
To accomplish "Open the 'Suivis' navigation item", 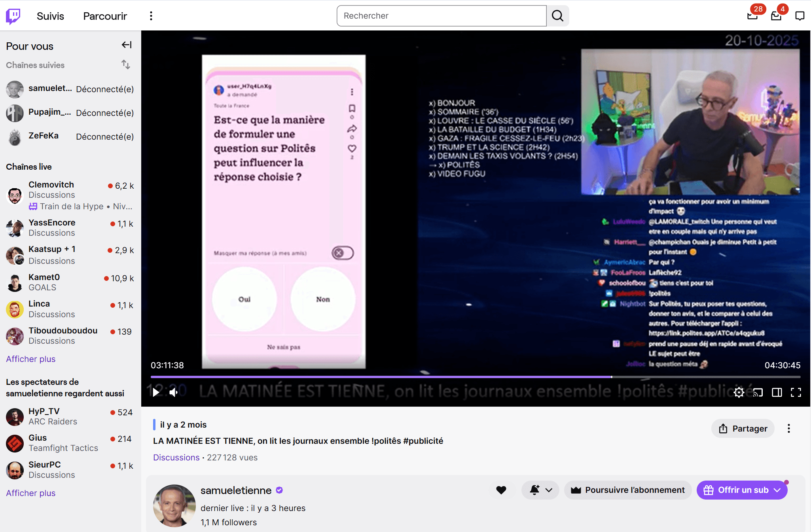I will point(50,15).
